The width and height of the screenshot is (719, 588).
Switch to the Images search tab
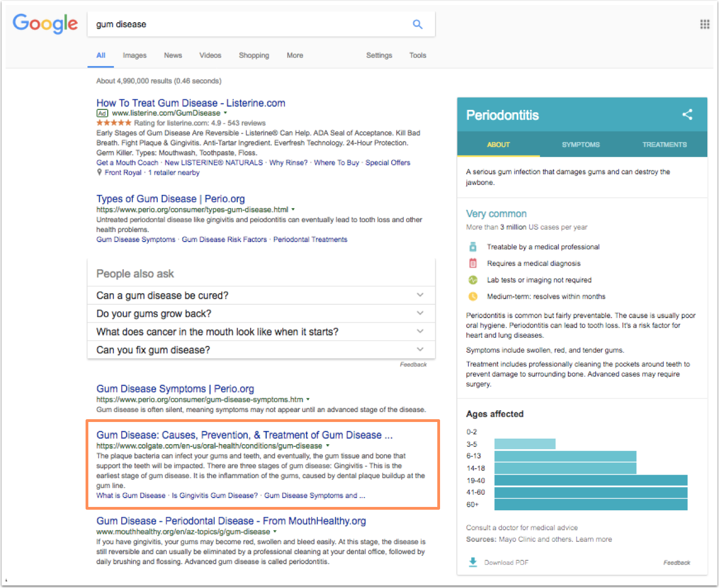(x=134, y=55)
